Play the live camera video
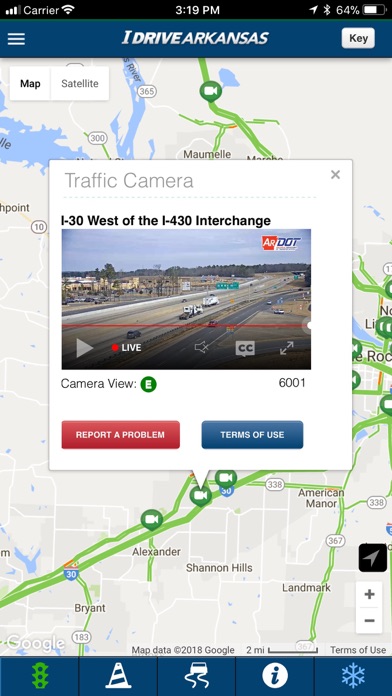 84,348
